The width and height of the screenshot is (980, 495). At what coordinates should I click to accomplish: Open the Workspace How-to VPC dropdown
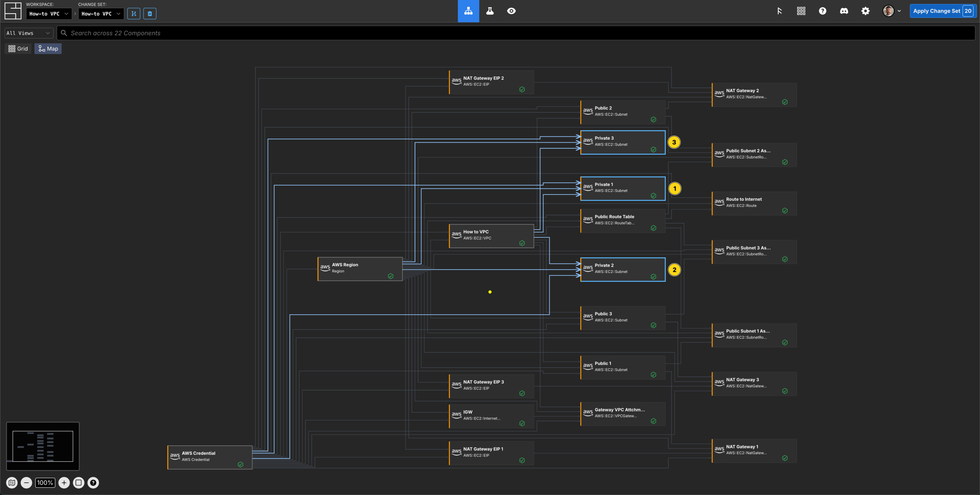point(49,14)
